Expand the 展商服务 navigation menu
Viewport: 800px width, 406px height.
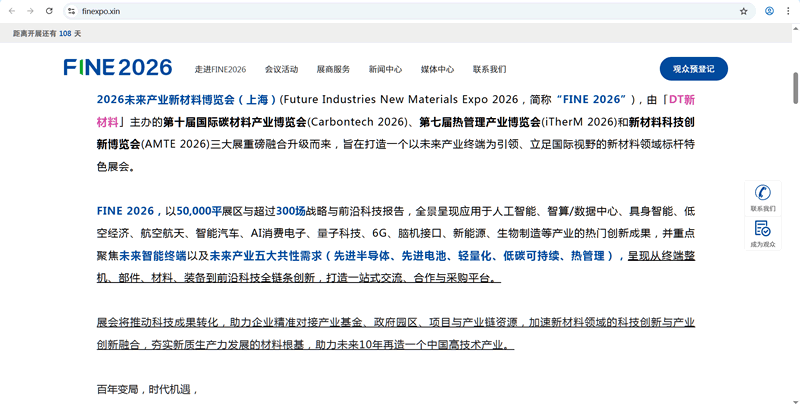333,69
